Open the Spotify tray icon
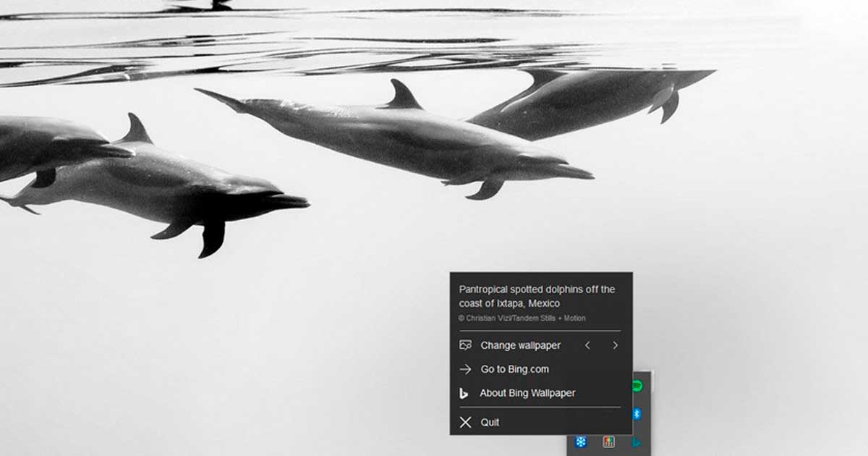Screen dimensions: 868x456 pyautogui.click(x=637, y=386)
